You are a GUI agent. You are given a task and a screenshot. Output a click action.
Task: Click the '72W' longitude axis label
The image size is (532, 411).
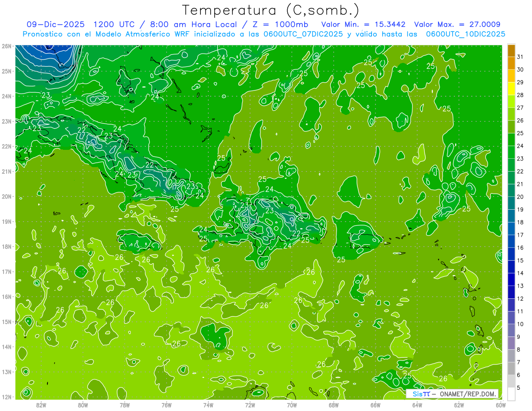click(x=250, y=405)
